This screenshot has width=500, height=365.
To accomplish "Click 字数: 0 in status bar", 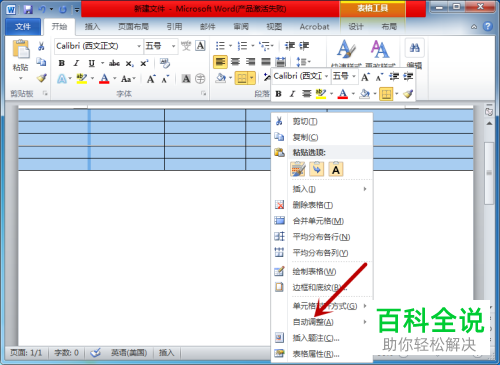I will (x=67, y=353).
